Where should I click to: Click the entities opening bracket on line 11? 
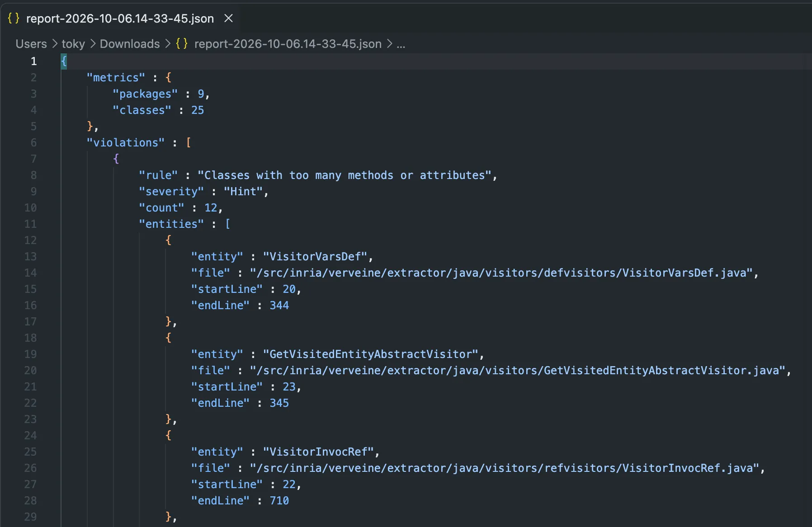(x=227, y=224)
